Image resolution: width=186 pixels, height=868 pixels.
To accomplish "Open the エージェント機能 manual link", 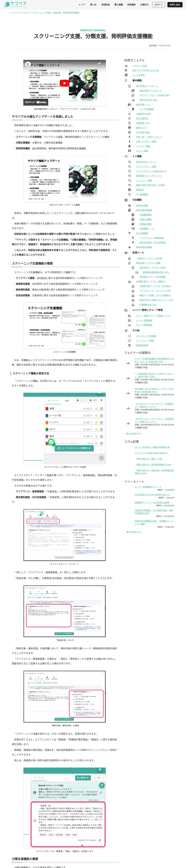I will tap(144, 181).
